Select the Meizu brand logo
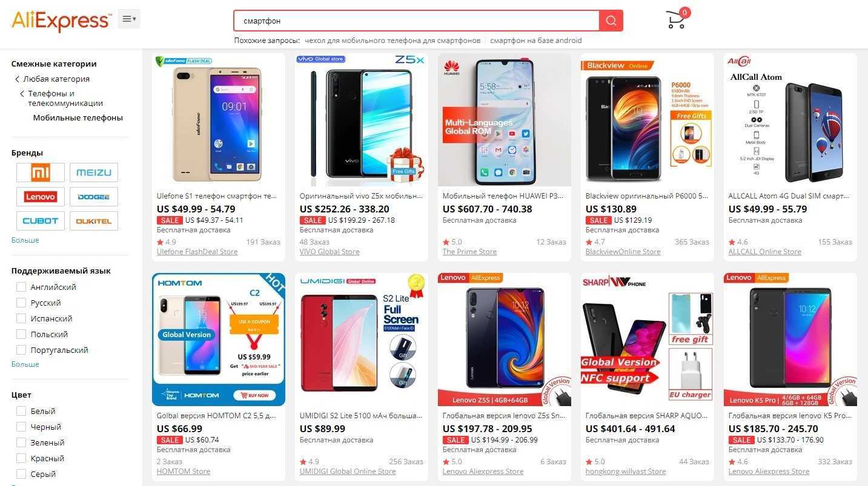 tap(94, 172)
